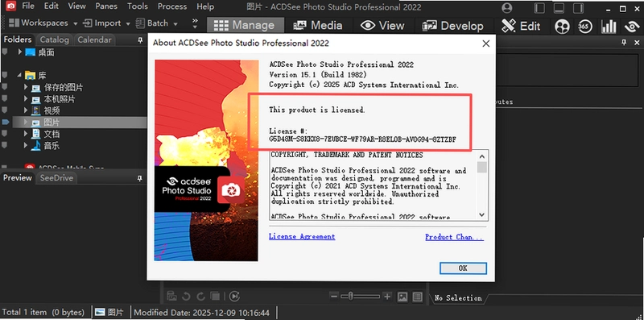
Task: Open the Dashboard bar-chart icon
Action: coord(609,27)
